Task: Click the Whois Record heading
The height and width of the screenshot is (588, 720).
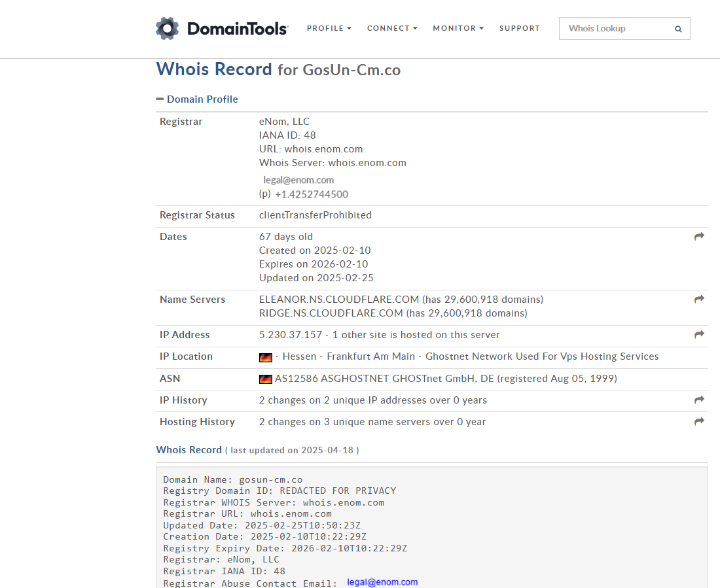Action: [x=214, y=69]
